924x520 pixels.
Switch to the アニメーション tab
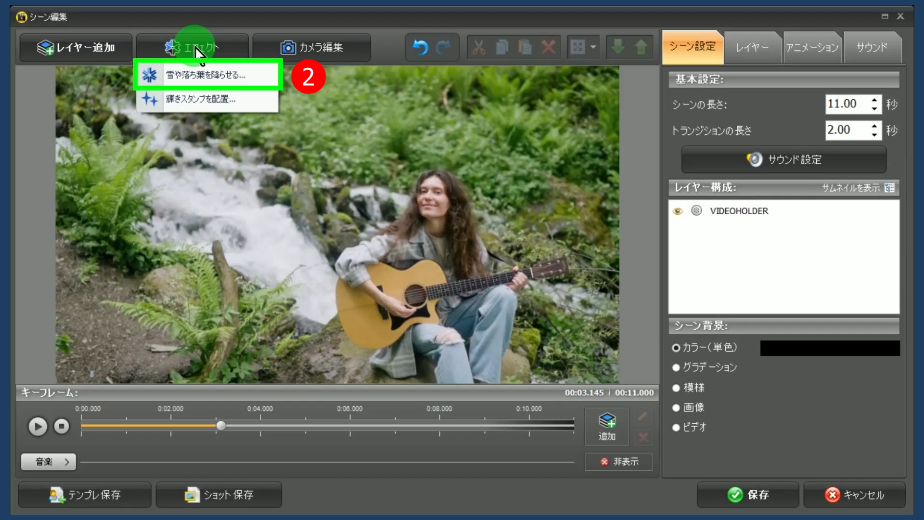click(811, 47)
